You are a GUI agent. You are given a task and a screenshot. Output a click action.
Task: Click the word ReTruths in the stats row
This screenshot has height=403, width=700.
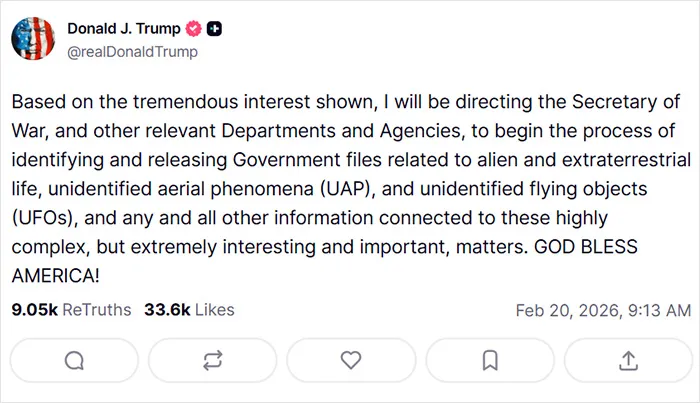tap(97, 310)
